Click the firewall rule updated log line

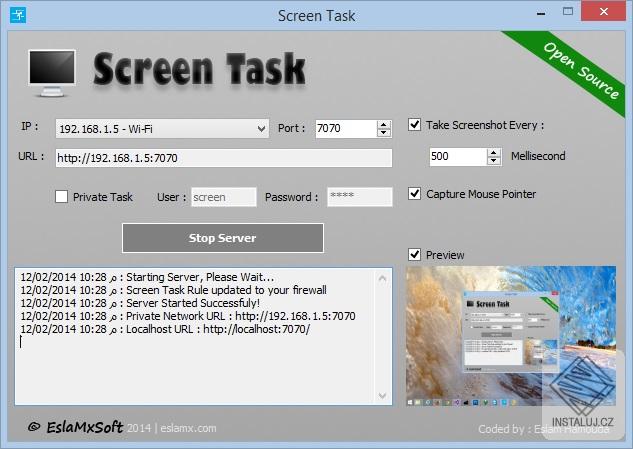[174, 290]
